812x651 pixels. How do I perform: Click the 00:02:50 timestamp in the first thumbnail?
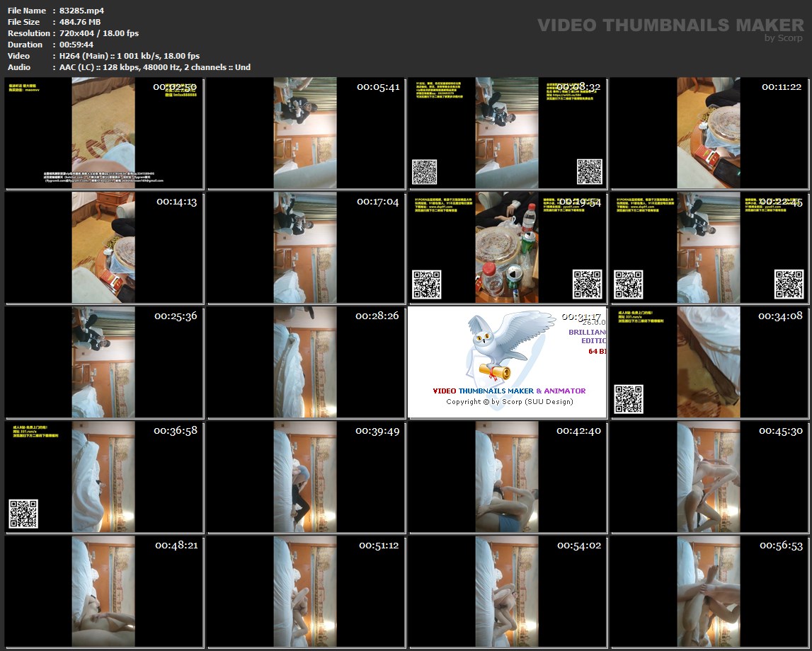pyautogui.click(x=174, y=87)
